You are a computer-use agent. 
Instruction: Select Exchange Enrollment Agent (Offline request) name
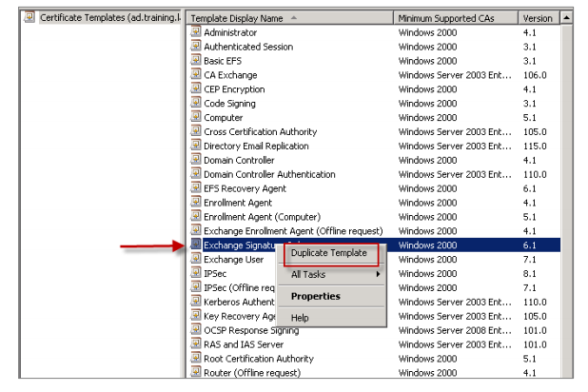click(293, 231)
